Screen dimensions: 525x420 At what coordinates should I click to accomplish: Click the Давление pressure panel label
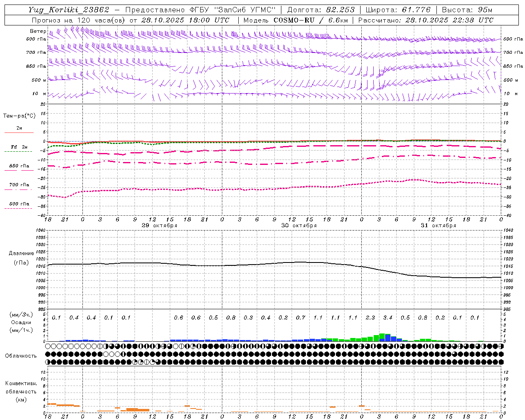21,253
